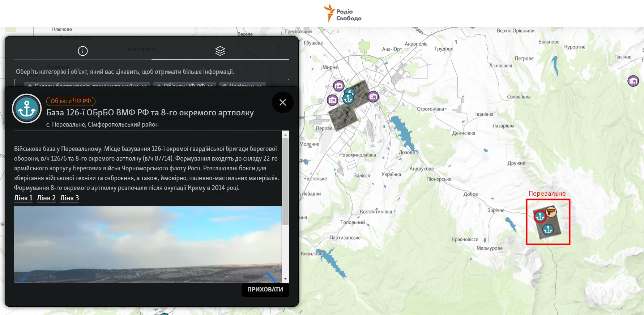
Task: Click the Курортне map label
Action: click(575, 47)
